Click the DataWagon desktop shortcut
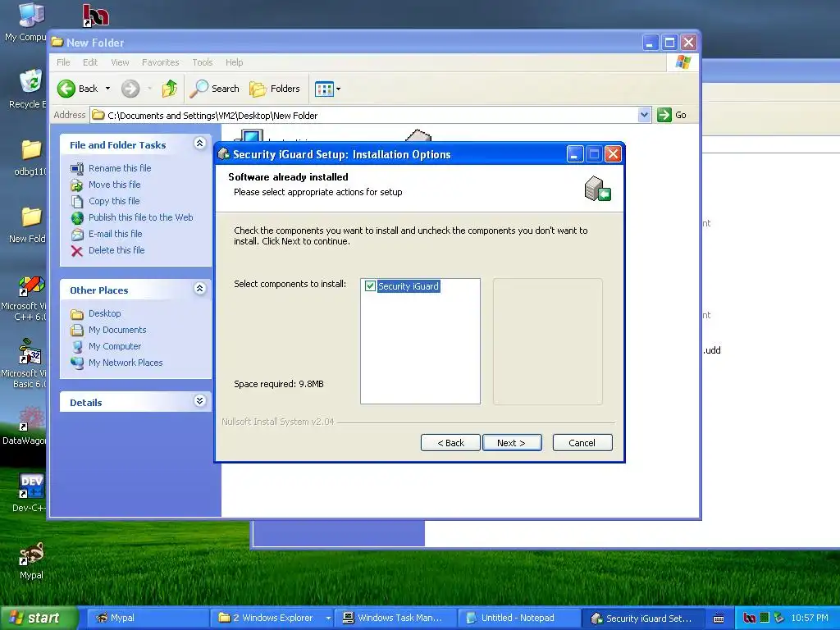This screenshot has height=630, width=840. point(31,419)
